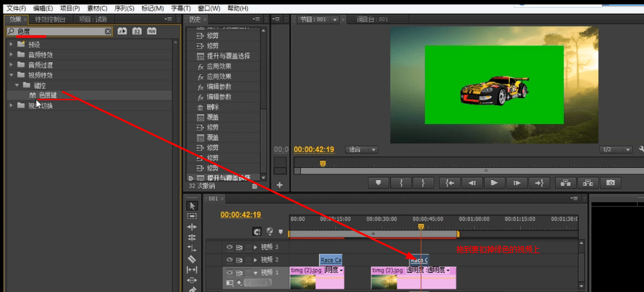Open the 1/2 playback resolution dropdown
Image resolution: width=644 pixels, height=292 pixels.
(615, 150)
